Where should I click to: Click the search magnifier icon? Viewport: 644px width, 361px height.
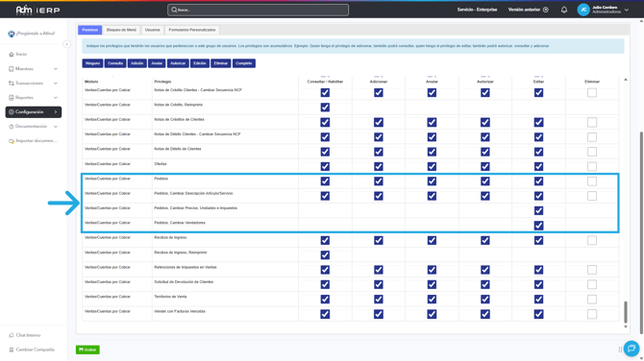174,10
